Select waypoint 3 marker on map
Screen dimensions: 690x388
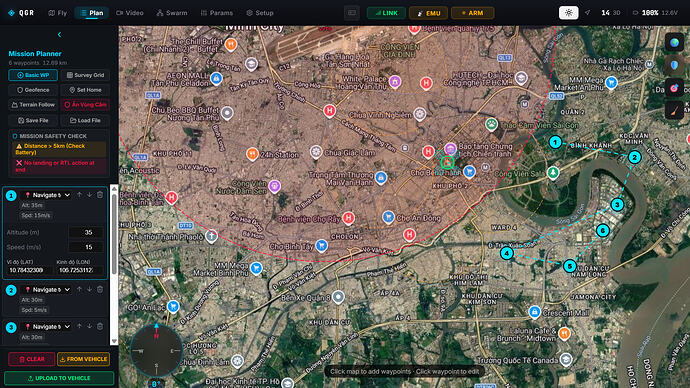pyautogui.click(x=617, y=205)
